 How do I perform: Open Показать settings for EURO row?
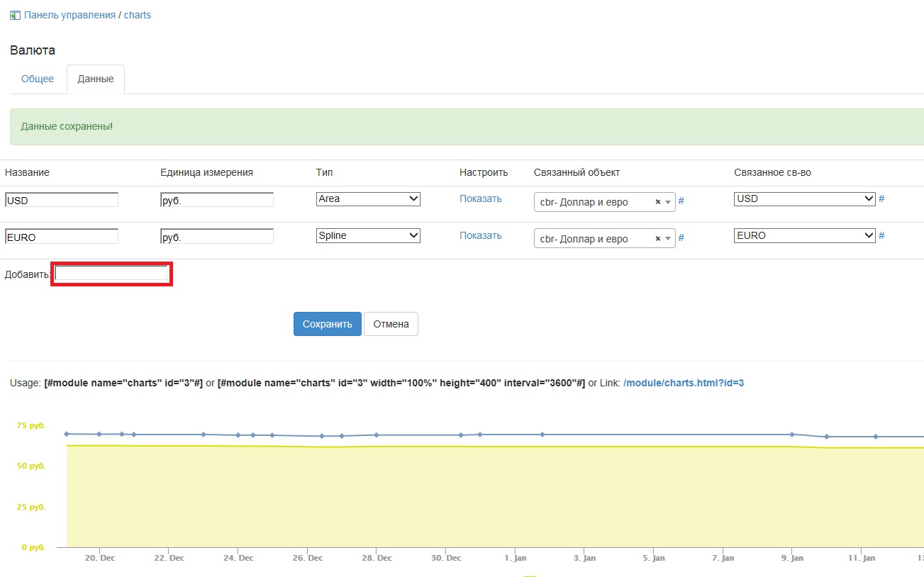click(x=480, y=236)
